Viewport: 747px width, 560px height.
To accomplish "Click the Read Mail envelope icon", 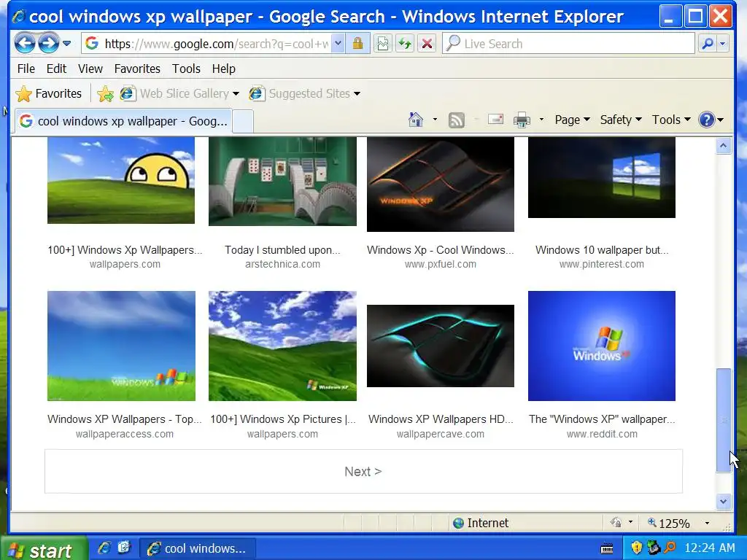I will pos(495,119).
